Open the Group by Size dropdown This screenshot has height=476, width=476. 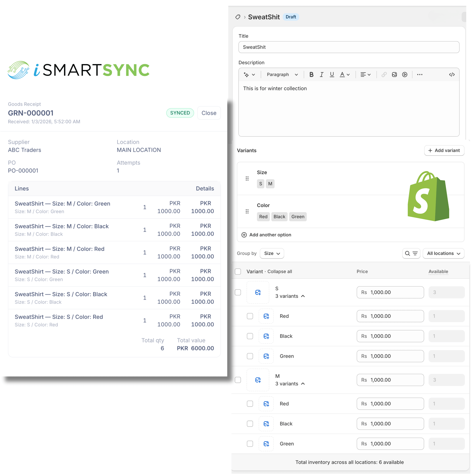[272, 253]
